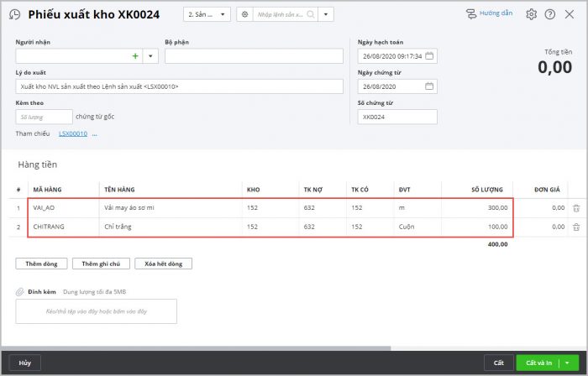Click the Xóa hết dòng button
Viewport: 588px width, 376px height.
(163, 264)
